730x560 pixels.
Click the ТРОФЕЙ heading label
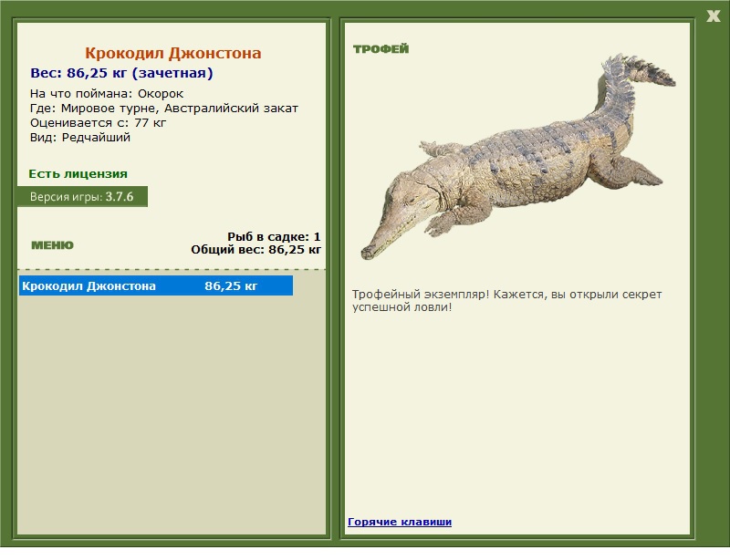pyautogui.click(x=381, y=49)
